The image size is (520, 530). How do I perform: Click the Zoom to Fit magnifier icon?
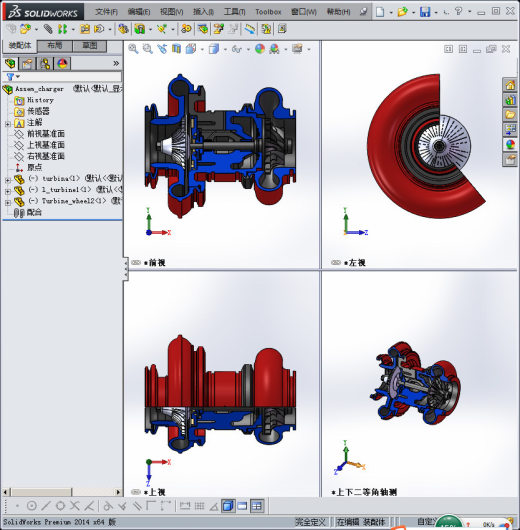click(133, 49)
